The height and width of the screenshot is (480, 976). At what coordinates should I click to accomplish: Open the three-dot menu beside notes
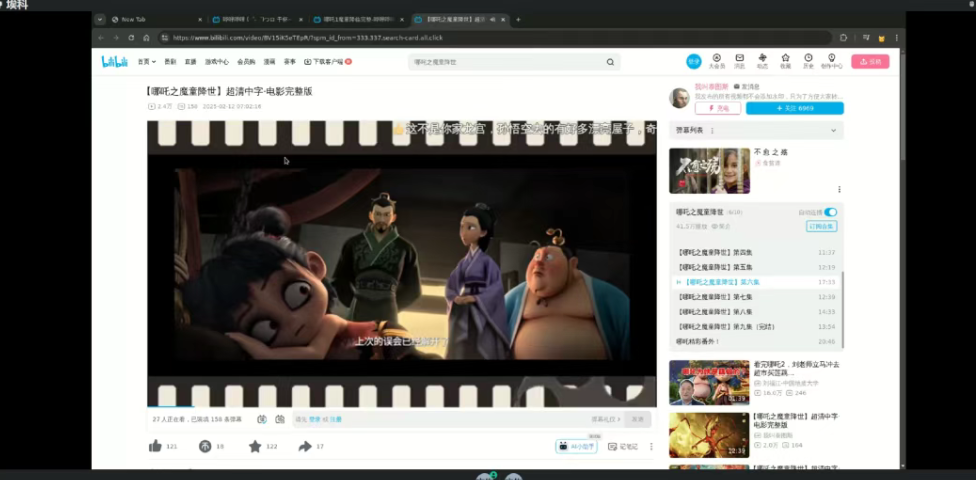pyautogui.click(x=652, y=446)
